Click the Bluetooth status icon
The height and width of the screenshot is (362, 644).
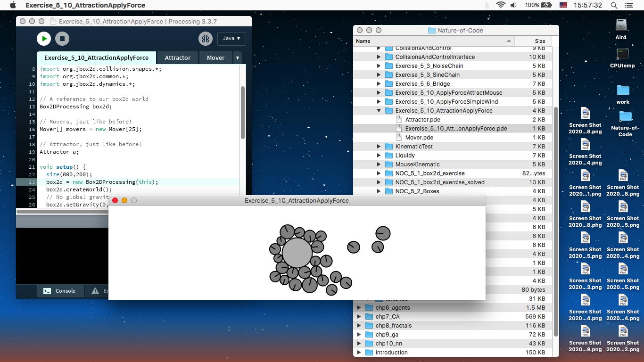(487, 5)
